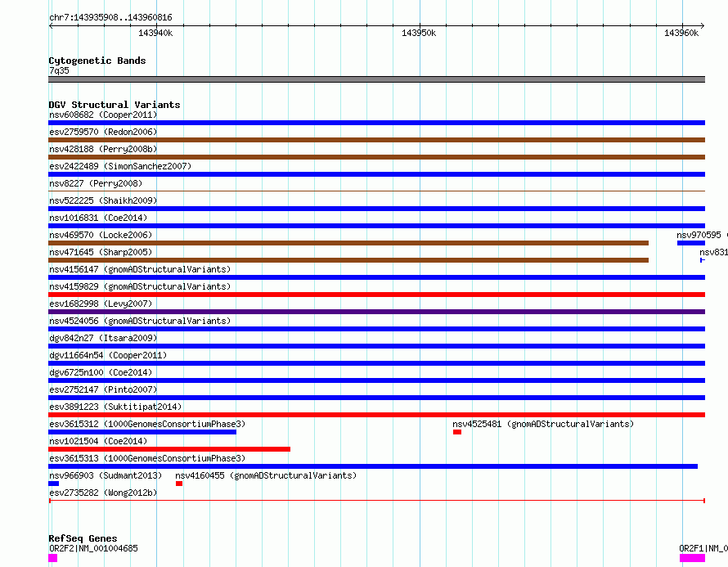
Task: Click the esv3615313 (1000GenomesConsortiumPhase3) label
Action: (x=147, y=458)
